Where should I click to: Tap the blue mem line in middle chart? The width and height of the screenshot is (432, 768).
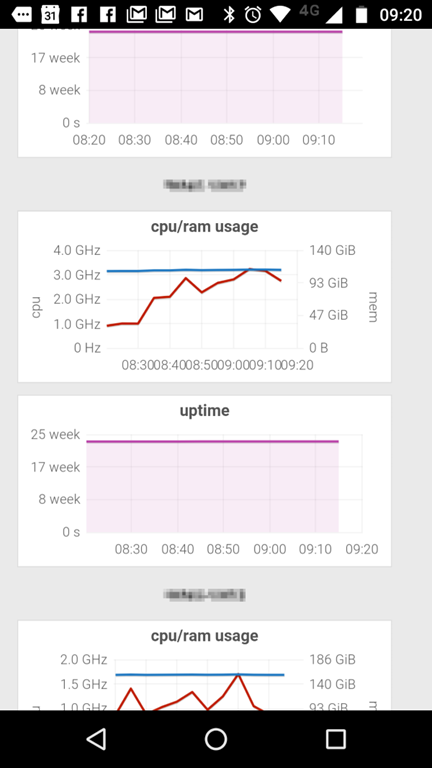pyautogui.click(x=194, y=270)
